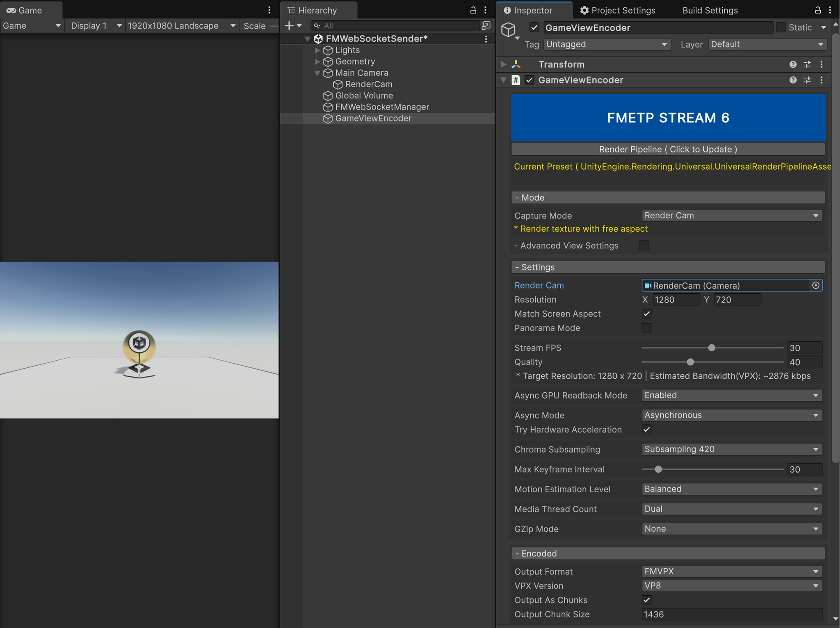This screenshot has width=840, height=628.
Task: Disable Try Hardware Acceleration
Action: [646, 430]
